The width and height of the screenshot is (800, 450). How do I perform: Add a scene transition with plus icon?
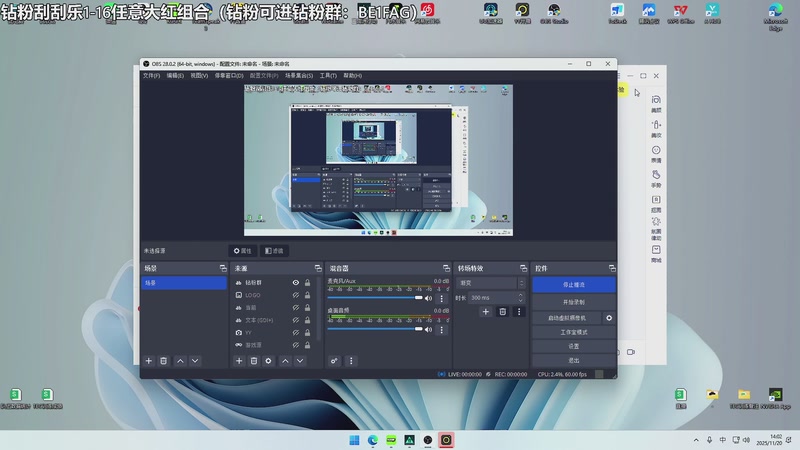[486, 311]
